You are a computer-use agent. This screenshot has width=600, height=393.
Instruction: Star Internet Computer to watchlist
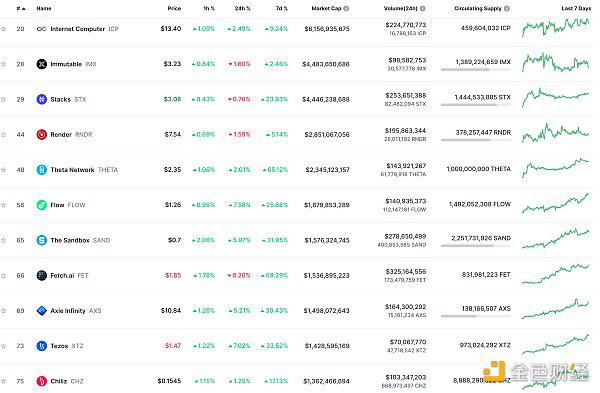click(4, 29)
